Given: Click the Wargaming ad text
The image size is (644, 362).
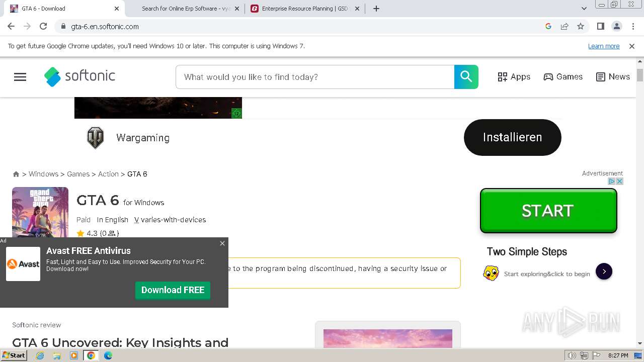Looking at the screenshot, I should pyautogui.click(x=143, y=138).
